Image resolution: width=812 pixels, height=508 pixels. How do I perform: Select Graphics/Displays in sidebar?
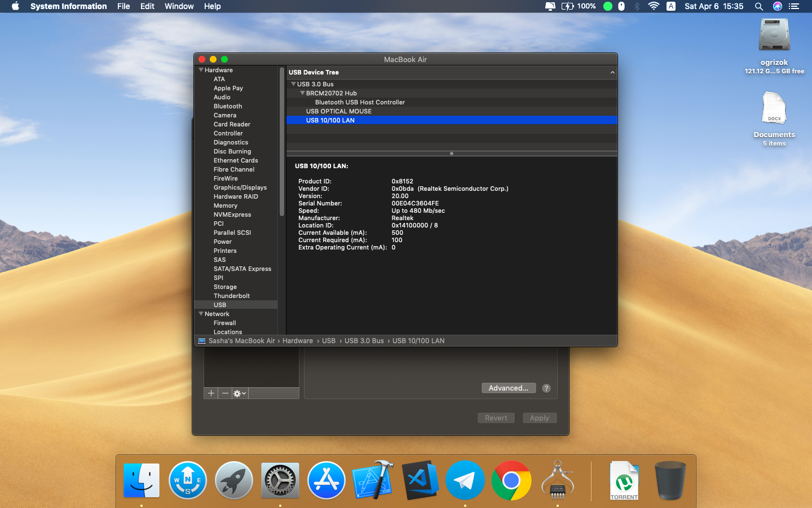click(x=240, y=187)
